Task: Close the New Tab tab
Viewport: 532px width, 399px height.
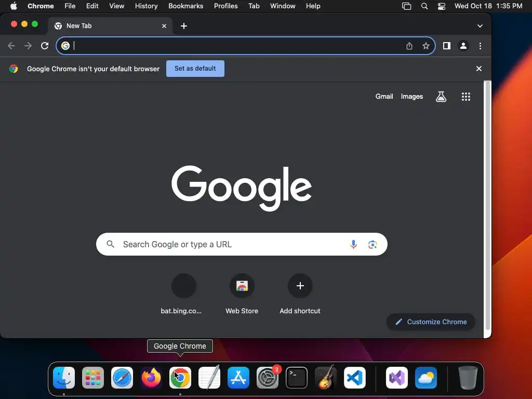Action: coord(164,26)
